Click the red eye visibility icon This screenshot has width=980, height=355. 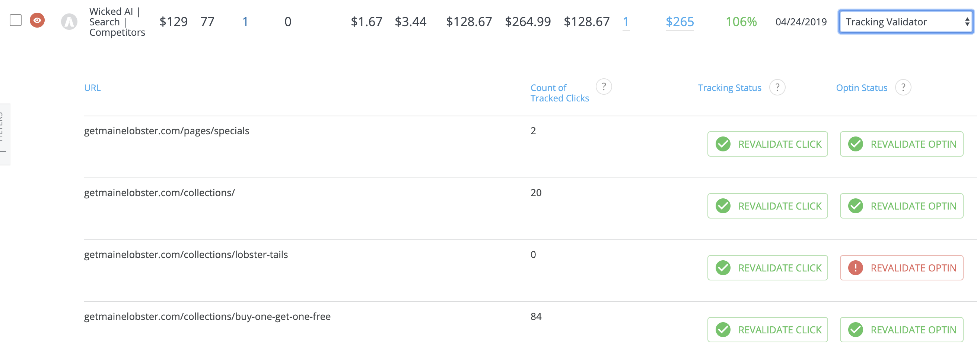pos(37,20)
